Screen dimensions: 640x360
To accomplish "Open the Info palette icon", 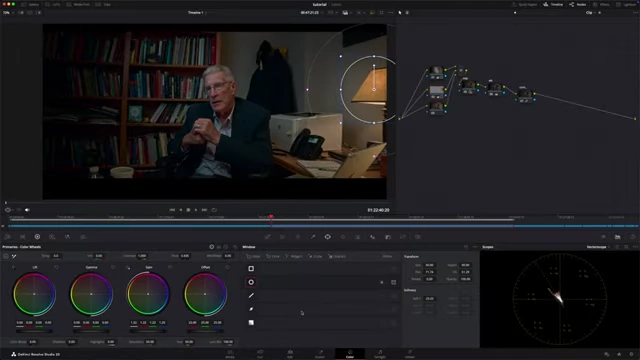I will click(633, 237).
